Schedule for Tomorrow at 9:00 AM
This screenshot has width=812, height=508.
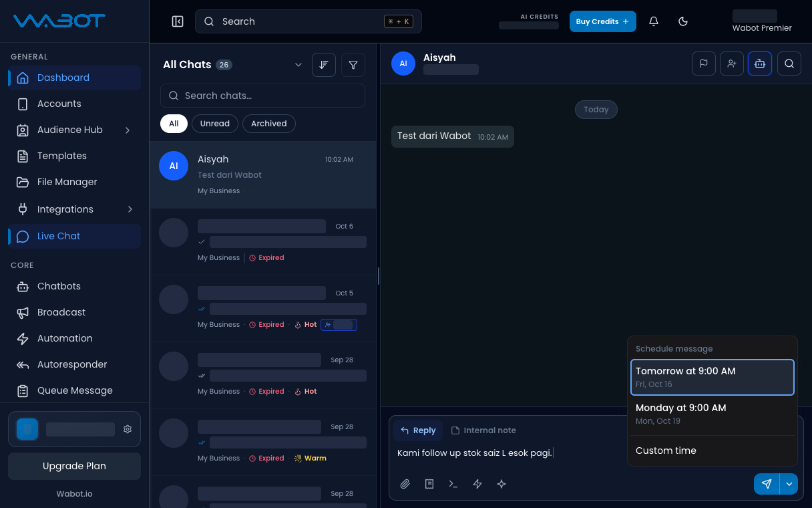pos(713,377)
